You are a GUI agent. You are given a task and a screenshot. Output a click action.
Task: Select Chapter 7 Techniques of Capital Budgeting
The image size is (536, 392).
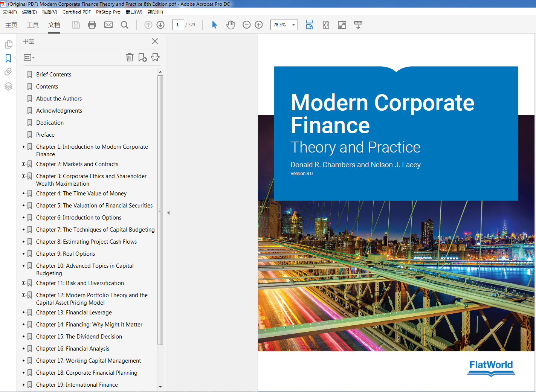pyautogui.click(x=95, y=230)
